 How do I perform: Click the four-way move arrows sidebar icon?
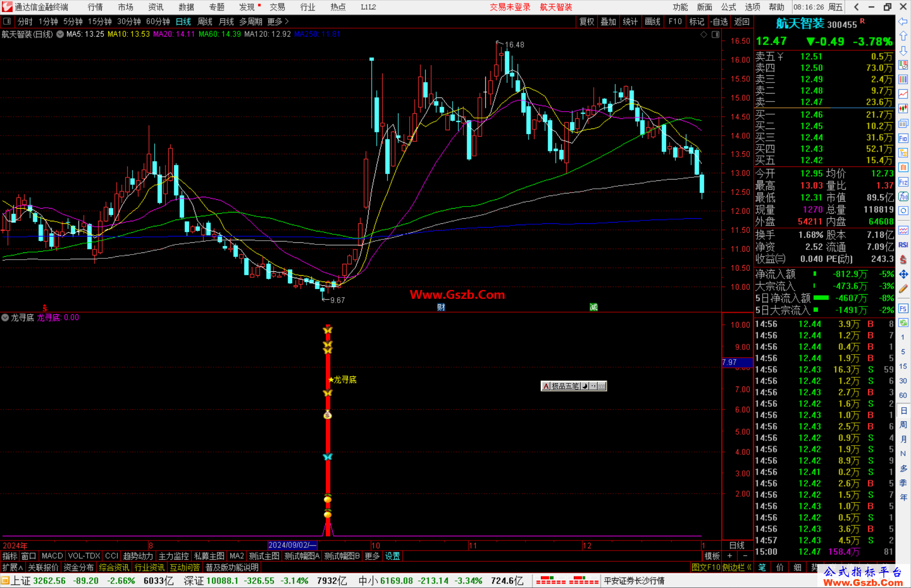pyautogui.click(x=903, y=274)
